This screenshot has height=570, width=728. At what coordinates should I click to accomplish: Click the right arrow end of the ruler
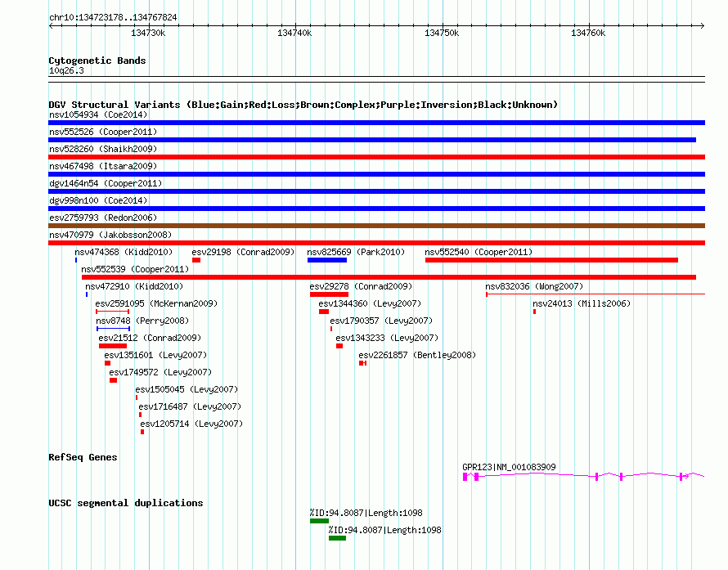point(703,25)
